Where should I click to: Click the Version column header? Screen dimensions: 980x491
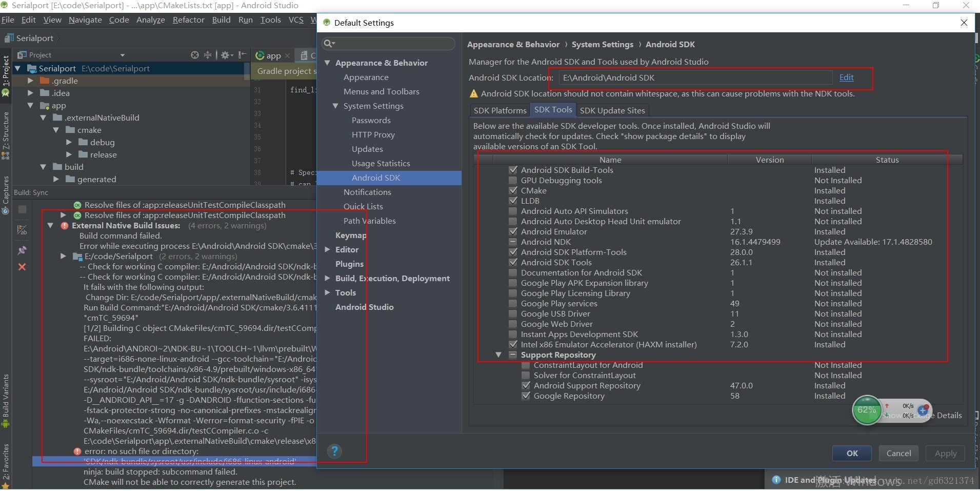click(x=769, y=160)
